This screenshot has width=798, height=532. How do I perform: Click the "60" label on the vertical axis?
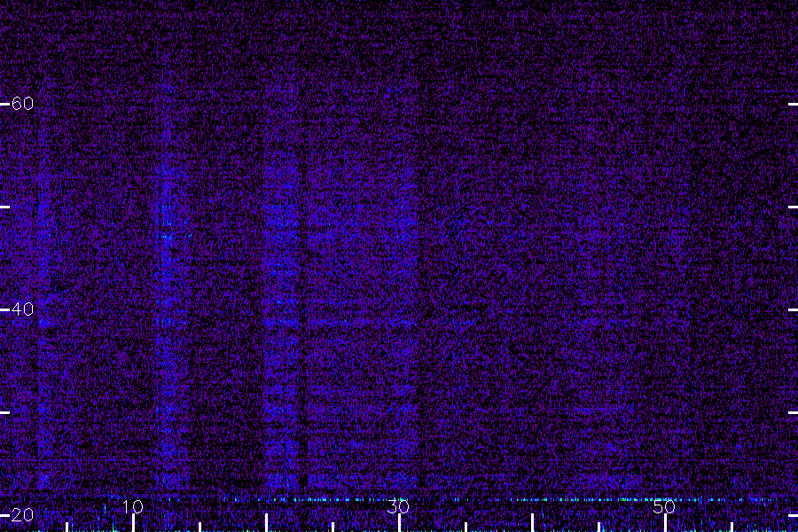pyautogui.click(x=22, y=104)
